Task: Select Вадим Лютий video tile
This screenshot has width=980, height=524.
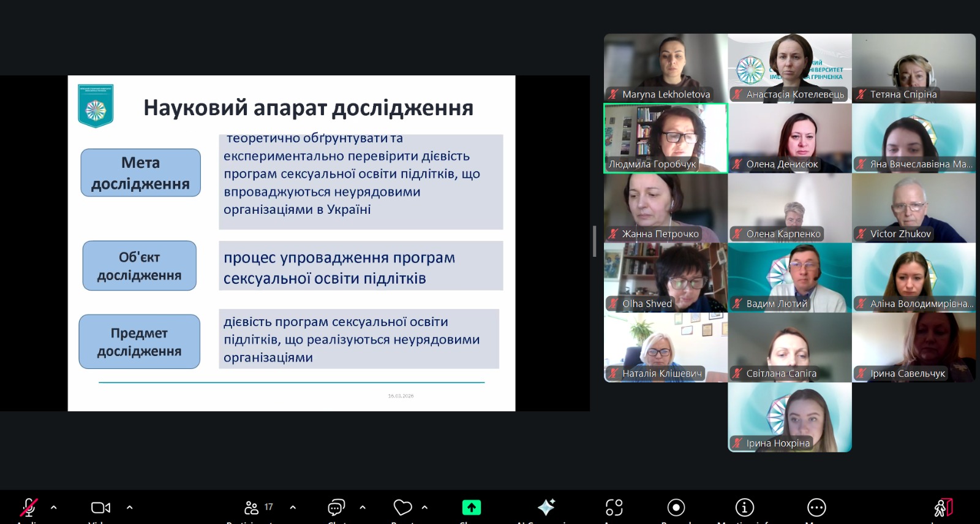Action: (790, 278)
